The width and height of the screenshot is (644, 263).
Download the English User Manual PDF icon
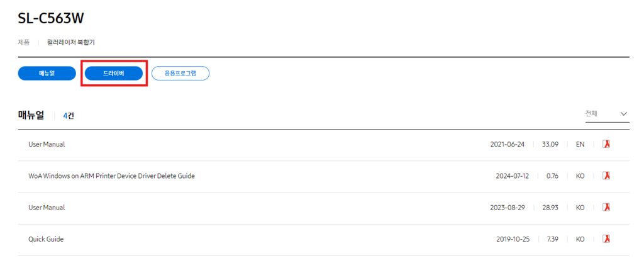tap(607, 144)
